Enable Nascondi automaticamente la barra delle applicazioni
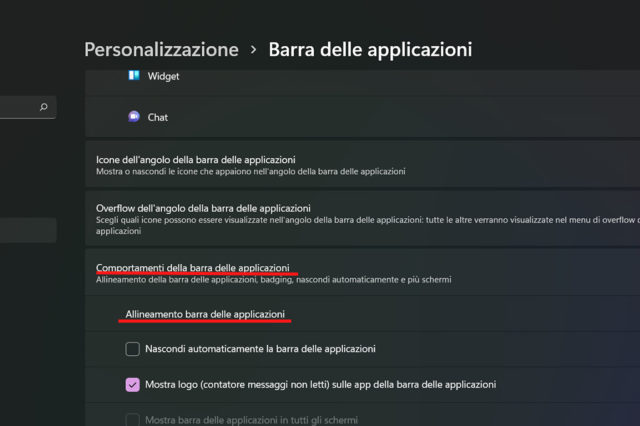The image size is (640, 426). tap(132, 349)
